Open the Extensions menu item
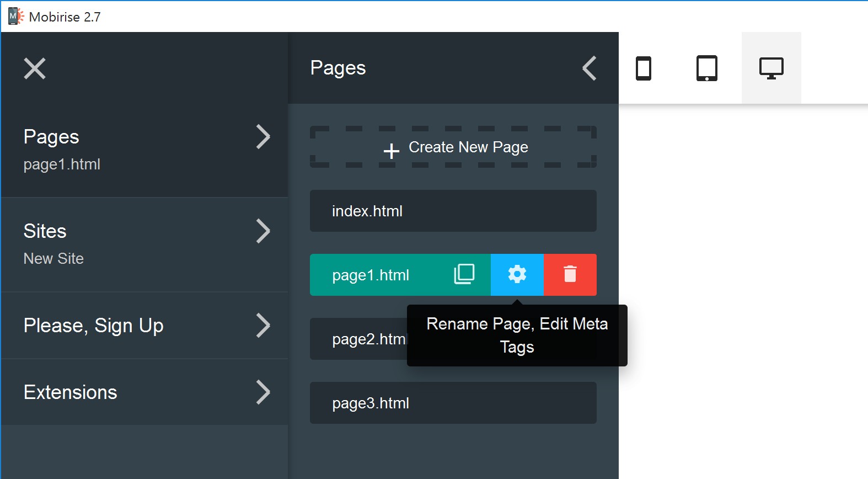 pyautogui.click(x=71, y=392)
